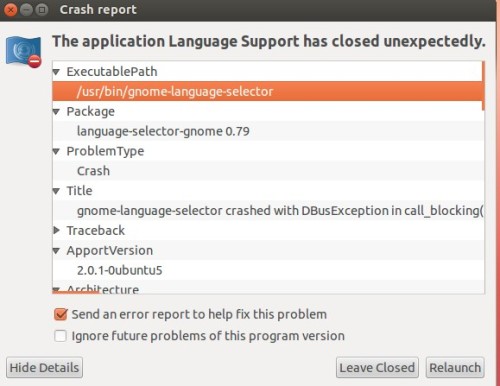Screen dimensions: 500x386
Task: Click the Hide Details button
Action: tap(44, 368)
